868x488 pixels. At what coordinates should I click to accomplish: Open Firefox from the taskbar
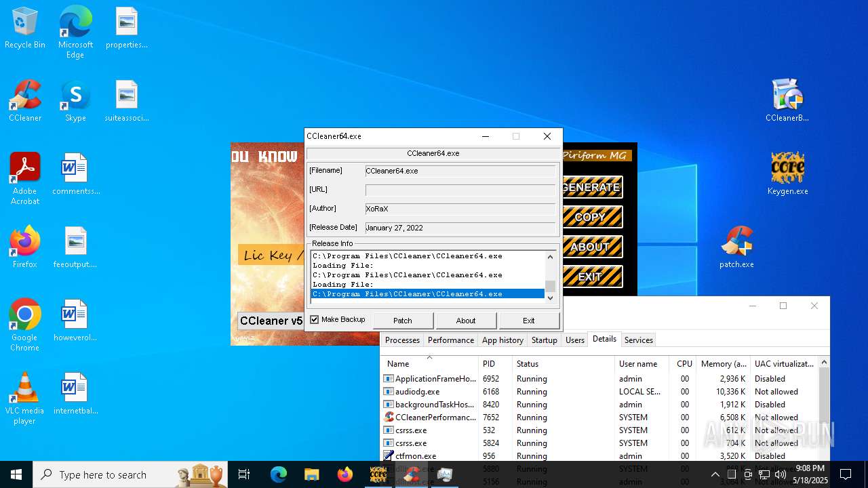point(345,474)
